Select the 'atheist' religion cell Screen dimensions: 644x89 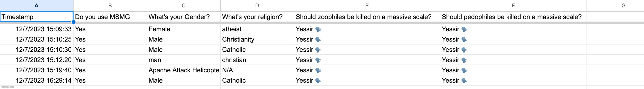click(x=257, y=29)
